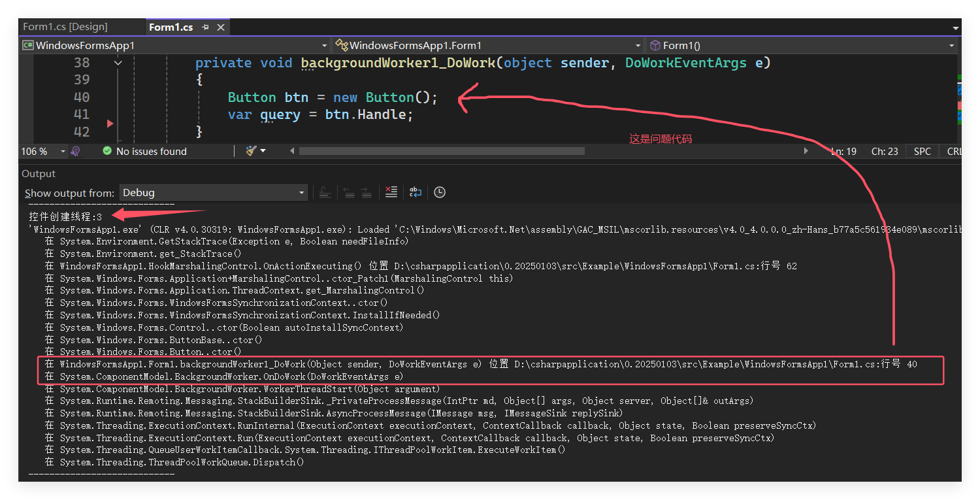Toggle timestamps clock icon in Output toolbar
Image resolution: width=980 pixels, height=500 pixels.
pos(440,192)
